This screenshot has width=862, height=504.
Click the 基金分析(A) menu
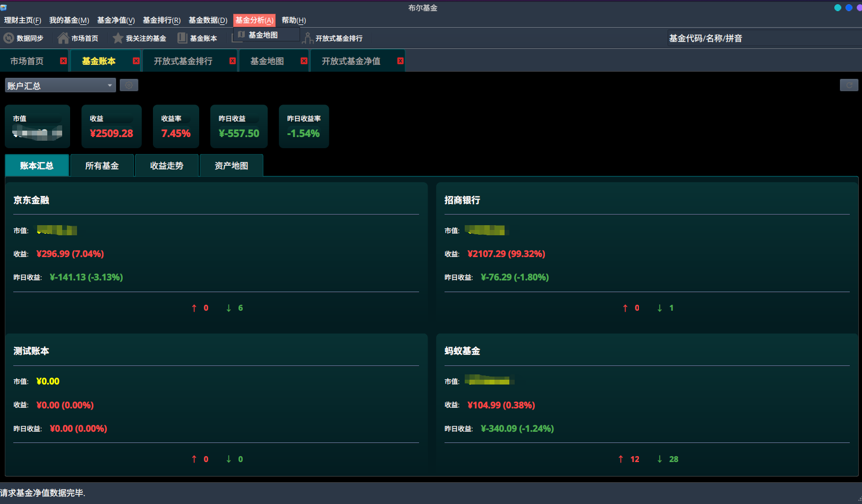254,20
